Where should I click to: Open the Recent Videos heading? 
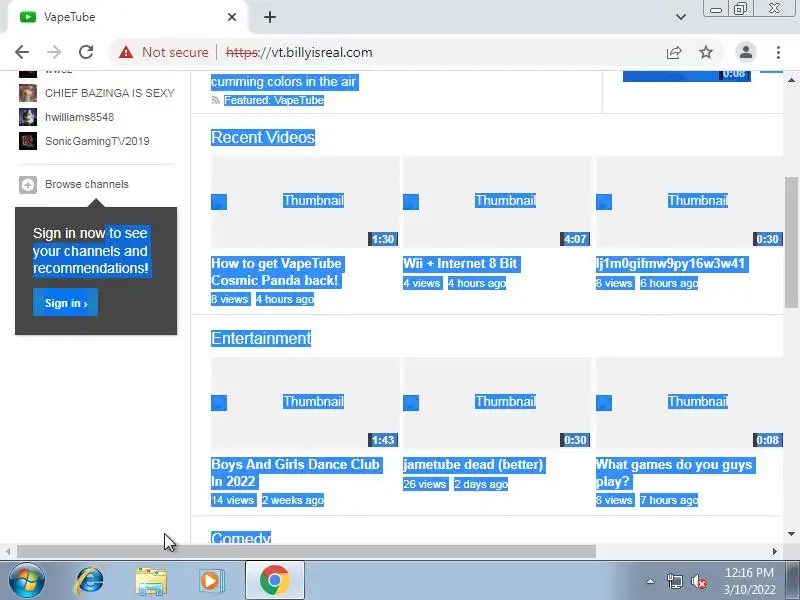(263, 137)
